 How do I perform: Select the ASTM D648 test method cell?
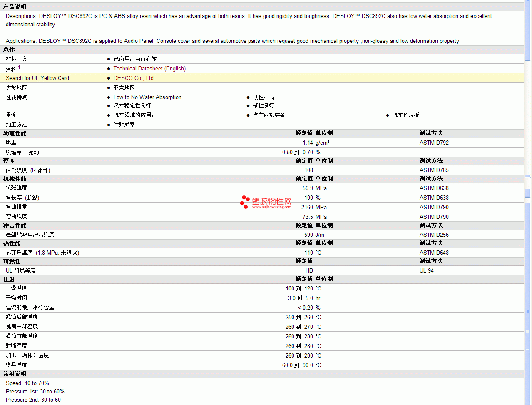coord(434,253)
